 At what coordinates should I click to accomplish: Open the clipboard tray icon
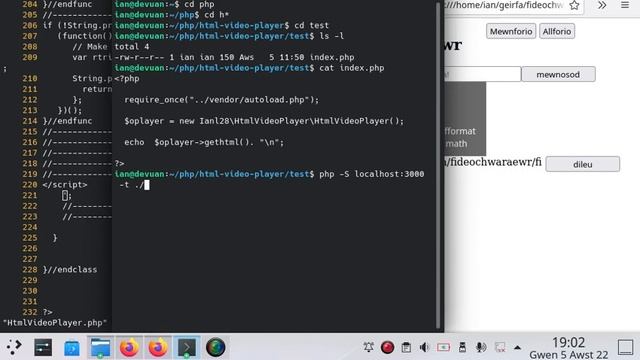pyautogui.click(x=406, y=347)
